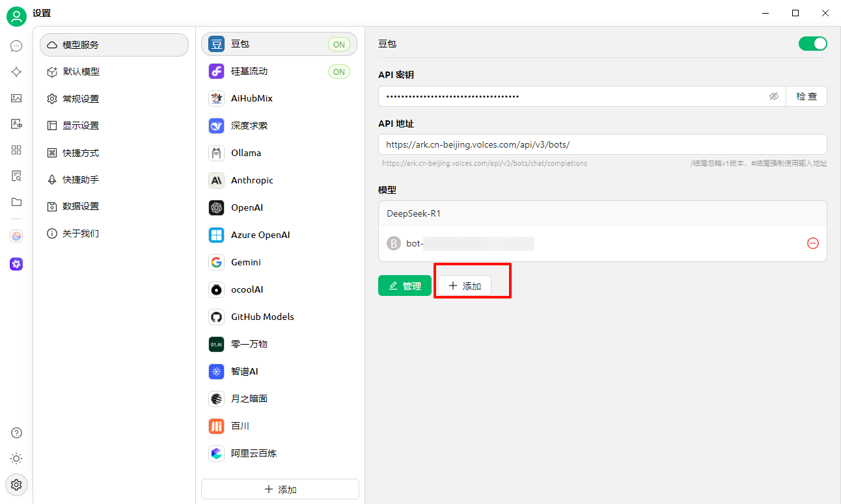Screen dimensions: 841x504
Task: Open the files folder sidebar icon
Action: click(16, 202)
